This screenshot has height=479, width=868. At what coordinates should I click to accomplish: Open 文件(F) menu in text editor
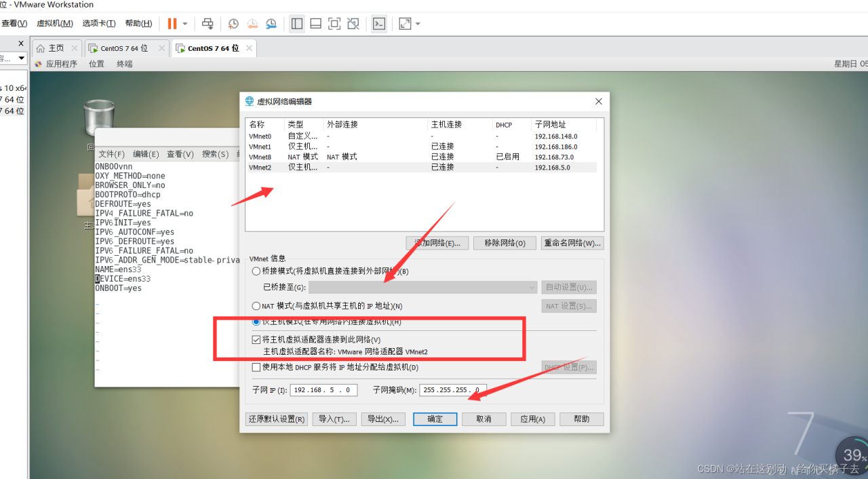point(112,154)
